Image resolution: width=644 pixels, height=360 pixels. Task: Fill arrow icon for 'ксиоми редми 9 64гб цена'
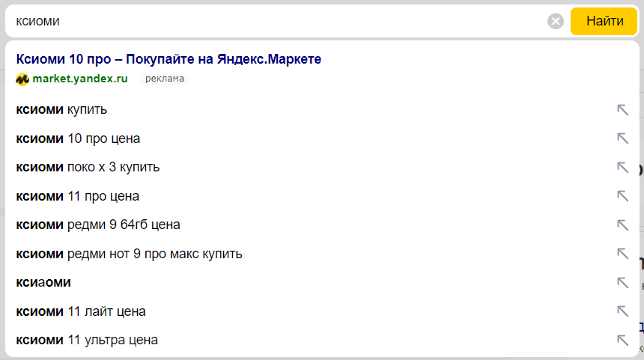point(622,225)
